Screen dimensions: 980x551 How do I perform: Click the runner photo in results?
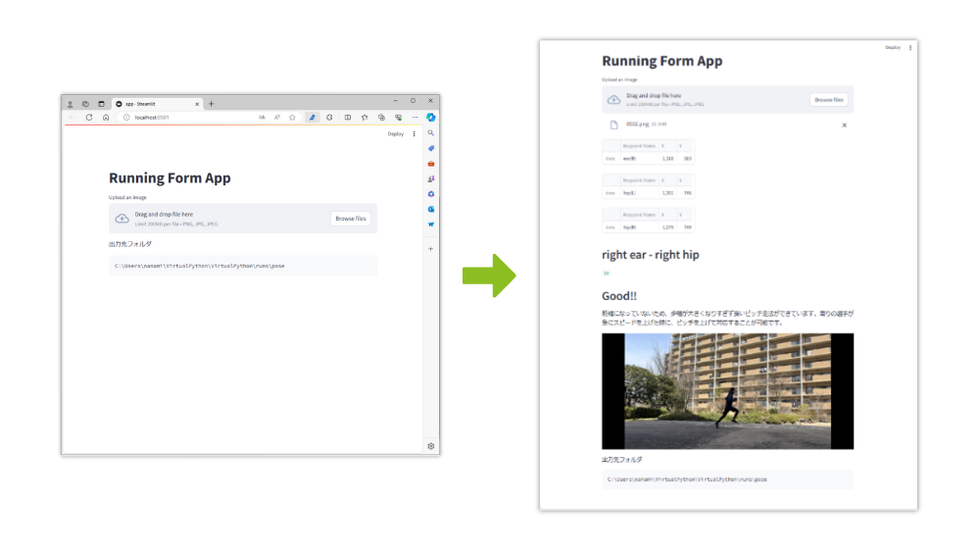pos(727,391)
